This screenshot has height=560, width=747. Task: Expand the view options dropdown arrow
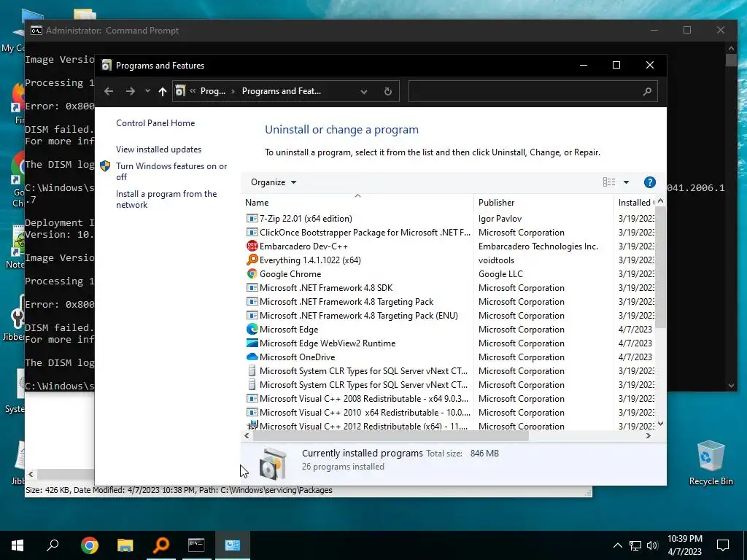[626, 182]
